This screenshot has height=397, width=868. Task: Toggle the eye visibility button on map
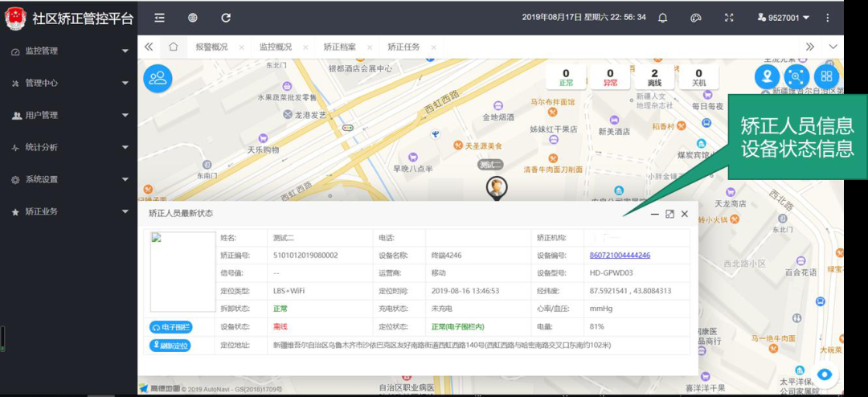825,374
